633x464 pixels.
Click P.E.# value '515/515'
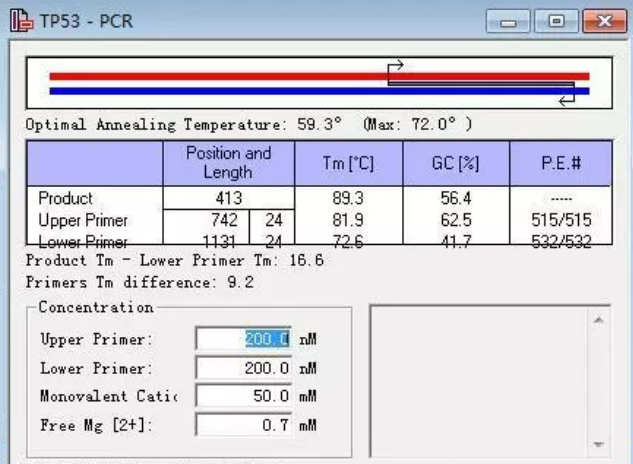561,220
